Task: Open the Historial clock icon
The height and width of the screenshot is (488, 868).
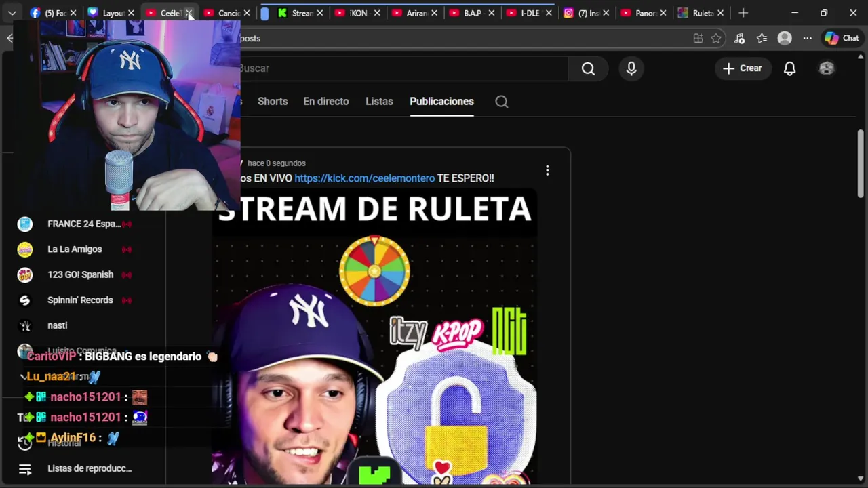Action: [x=25, y=443]
